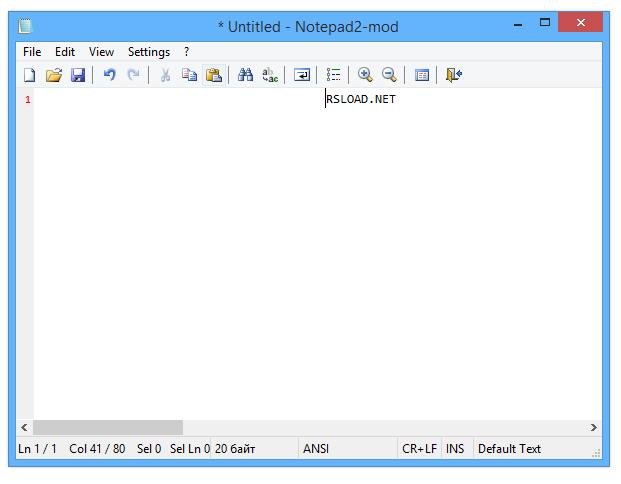Maximize the Notepad2-mod window

click(545, 23)
